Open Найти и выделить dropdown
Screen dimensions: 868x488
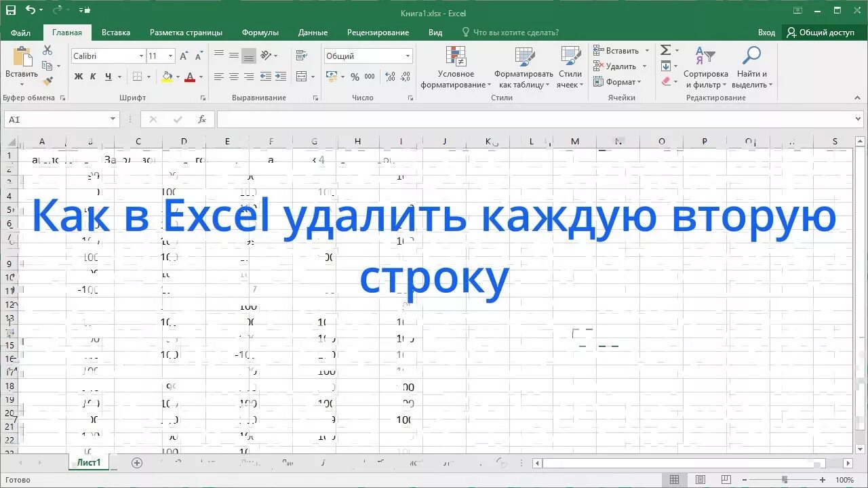[751, 67]
